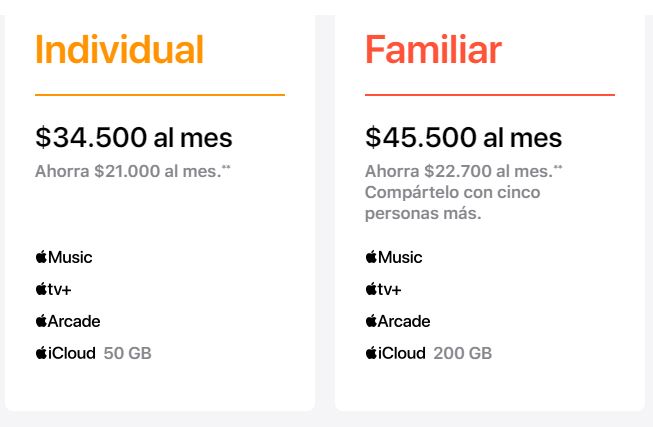Click the orange divider under Individual
Viewport: 653px width, 427px height.
coord(160,95)
